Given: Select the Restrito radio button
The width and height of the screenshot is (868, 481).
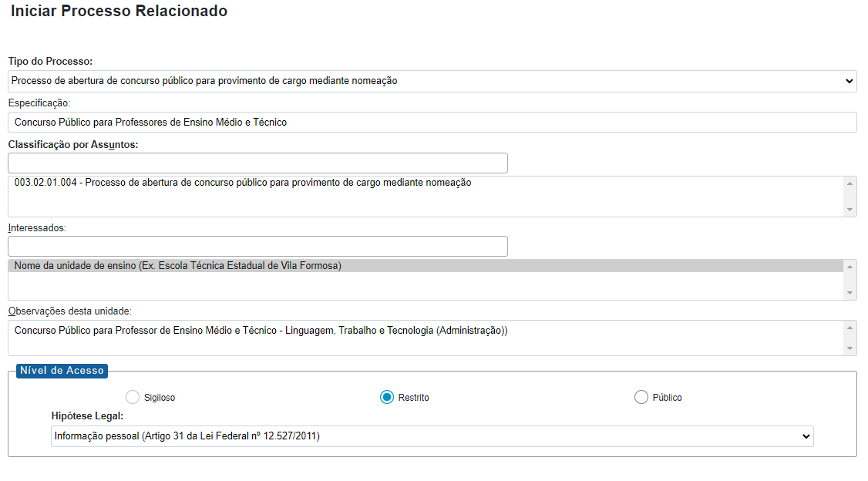Looking at the screenshot, I should [387, 397].
